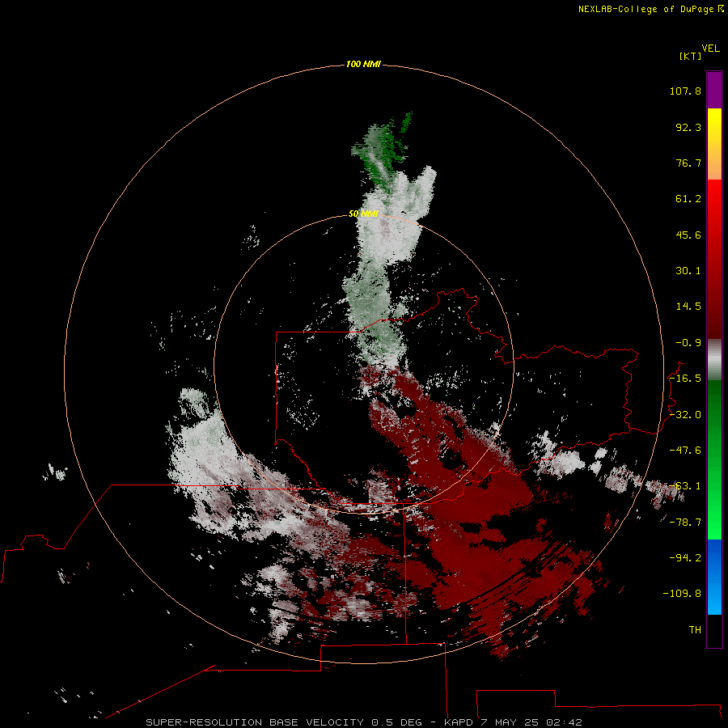Image resolution: width=728 pixels, height=728 pixels.
Task: Click the 30.1 velocity scale value
Action: 688,271
